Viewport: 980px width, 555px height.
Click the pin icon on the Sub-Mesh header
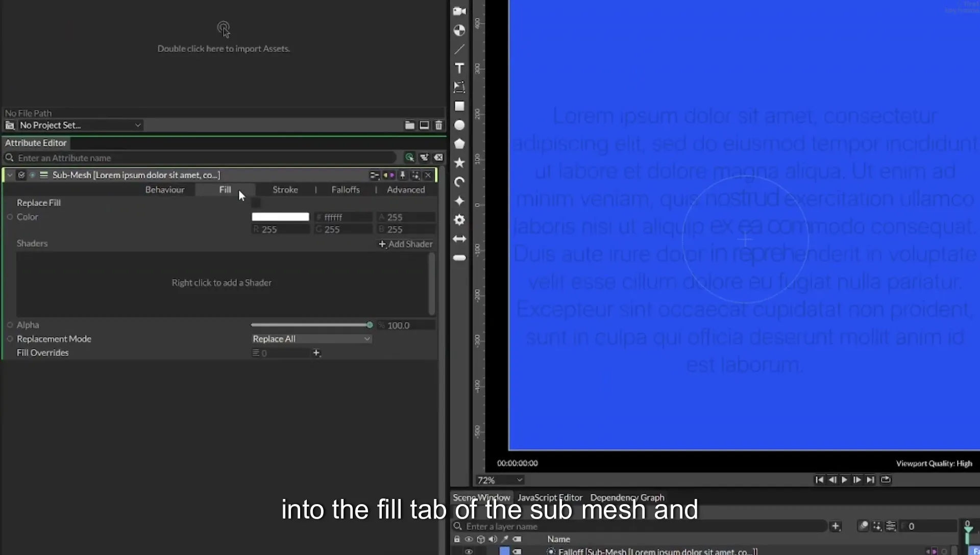[402, 175]
